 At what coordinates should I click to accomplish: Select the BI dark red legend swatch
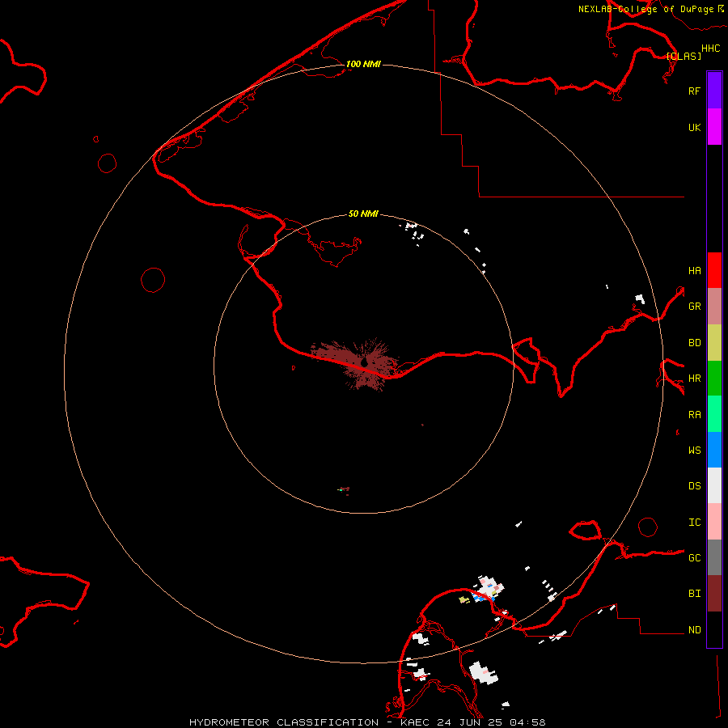[x=714, y=594]
